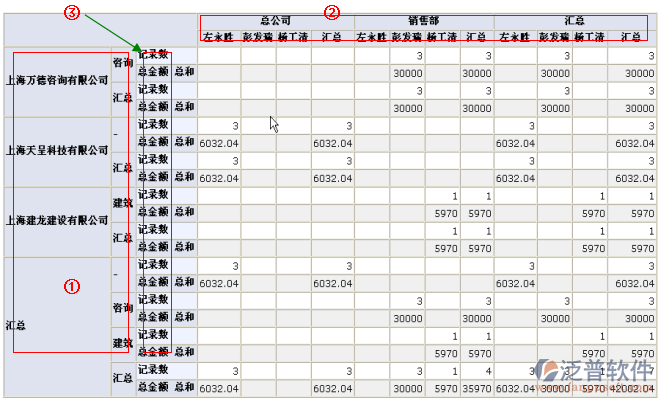663x403 pixels.
Task: Select the 销售部 column group header
Action: [x=424, y=20]
